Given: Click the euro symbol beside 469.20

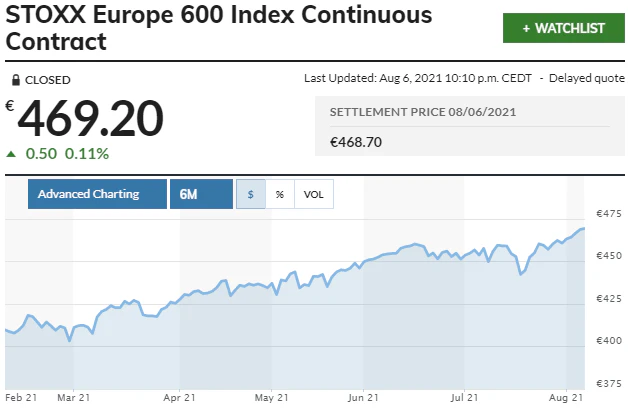Looking at the screenshot, I should tap(10, 106).
